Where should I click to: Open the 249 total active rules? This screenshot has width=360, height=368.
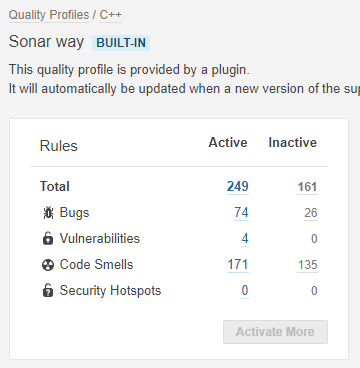click(x=238, y=187)
